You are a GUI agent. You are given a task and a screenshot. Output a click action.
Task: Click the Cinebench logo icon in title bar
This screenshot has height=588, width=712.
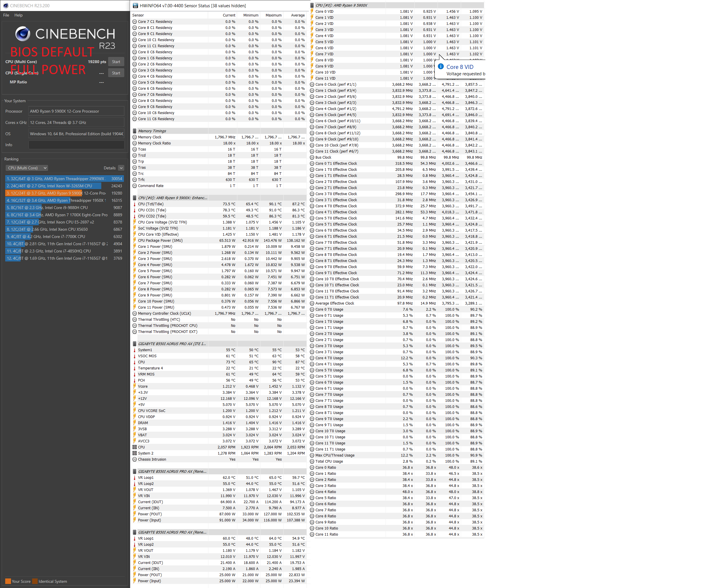click(5, 6)
